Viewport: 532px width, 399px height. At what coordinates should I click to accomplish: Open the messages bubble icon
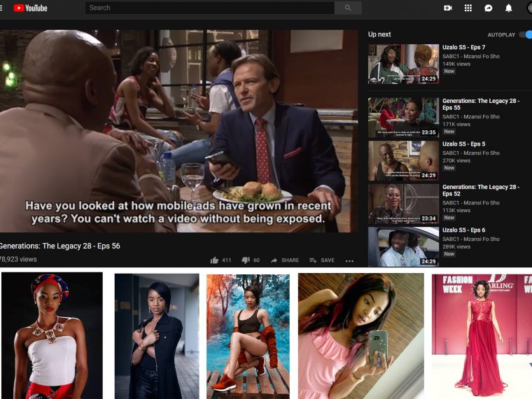click(x=489, y=8)
